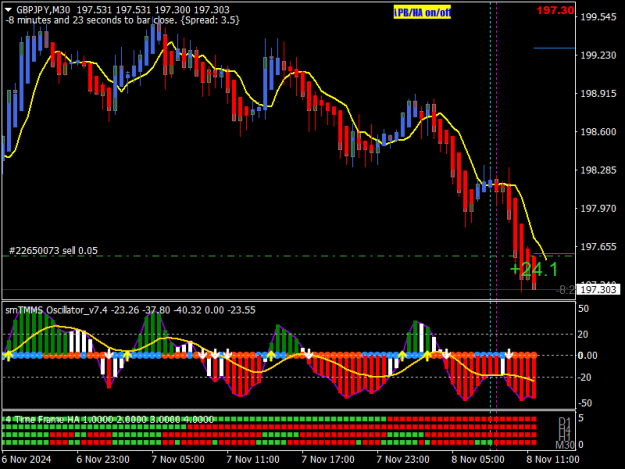Open the chart menu triangle beside GBPJPY,M30
The image size is (625, 469).
pyautogui.click(x=8, y=10)
